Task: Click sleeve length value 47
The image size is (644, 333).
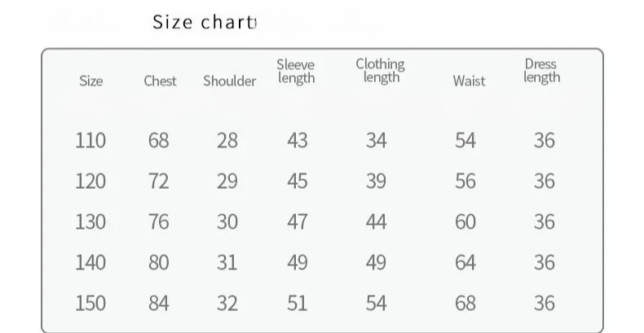Action: (297, 221)
